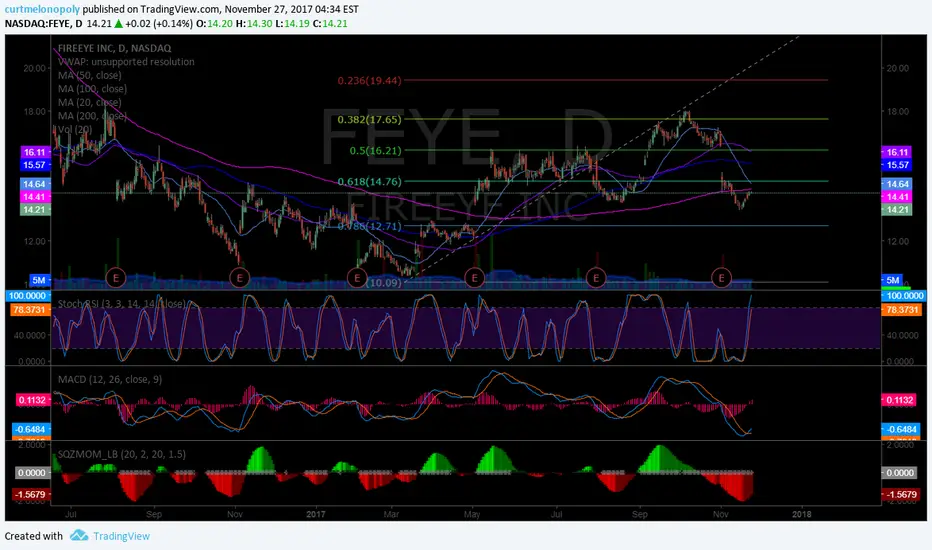This screenshot has width=932, height=550.
Task: Click the 0.786(12.71) Fibonacci level label
Action: [369, 226]
